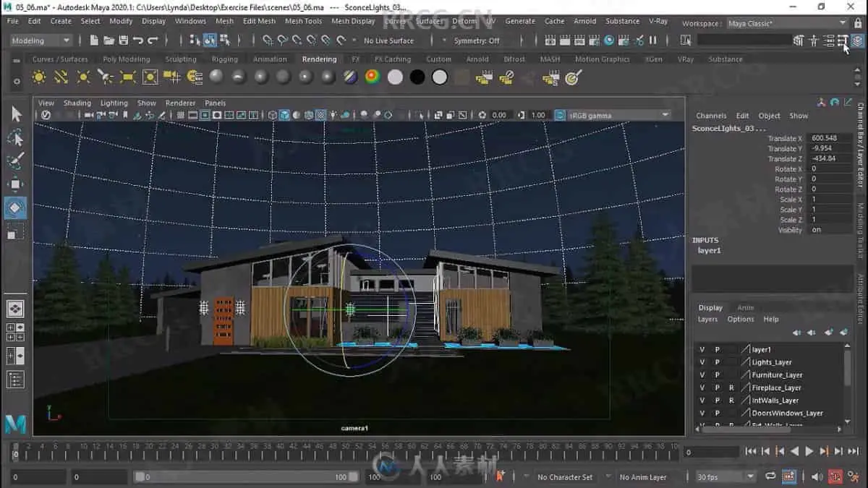
Task: Create a spot light from the shelf
Action: 106,77
